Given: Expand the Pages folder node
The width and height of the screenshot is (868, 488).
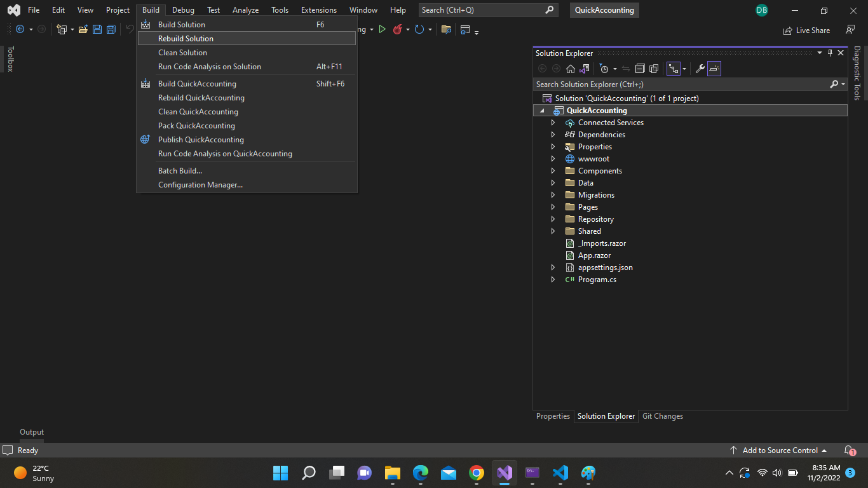Looking at the screenshot, I should tap(553, 207).
